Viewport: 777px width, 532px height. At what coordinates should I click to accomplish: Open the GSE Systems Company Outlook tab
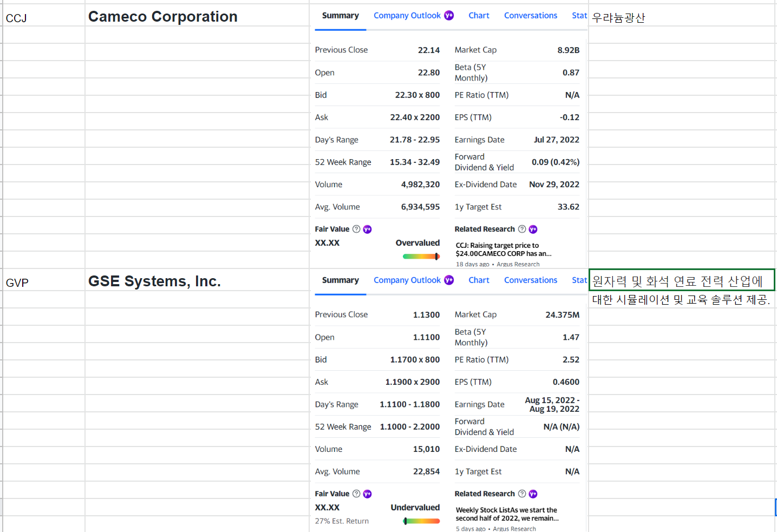pos(407,280)
